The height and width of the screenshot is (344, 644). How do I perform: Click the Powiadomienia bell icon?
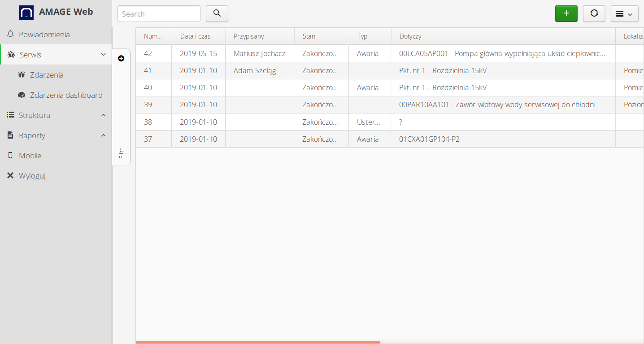coord(10,34)
